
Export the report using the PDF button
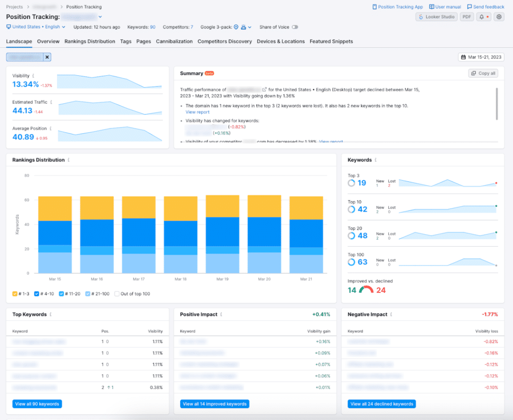466,17
